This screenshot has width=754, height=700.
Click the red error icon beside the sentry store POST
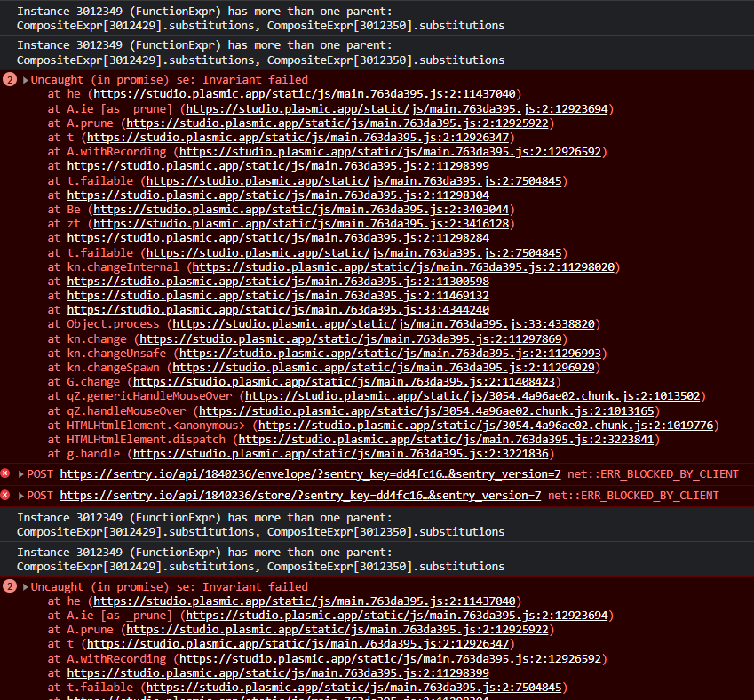[6, 495]
